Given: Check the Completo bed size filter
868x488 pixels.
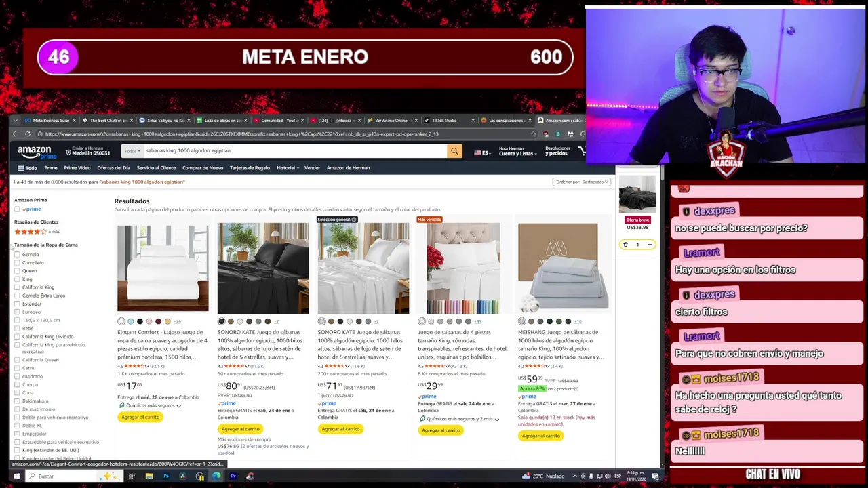Looking at the screenshot, I should [17, 263].
